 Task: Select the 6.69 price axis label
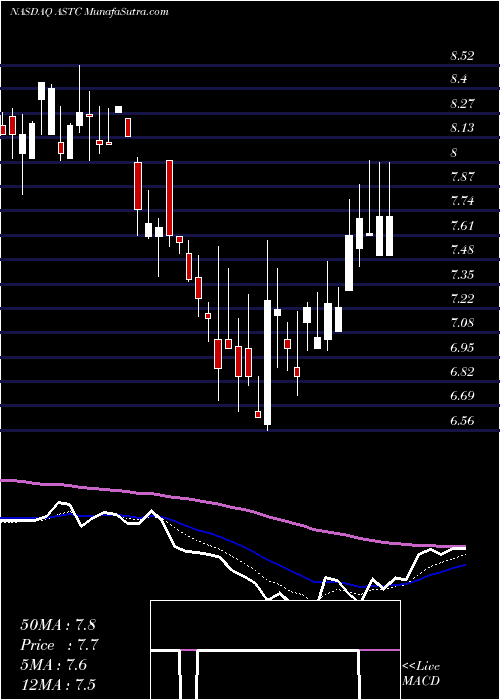(x=462, y=396)
